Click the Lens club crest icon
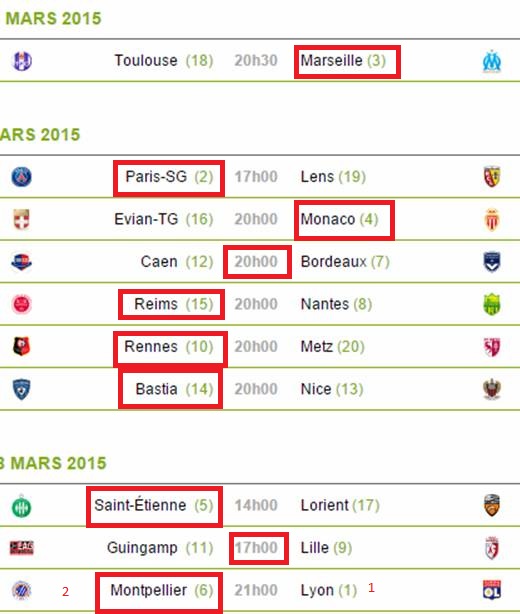This screenshot has height=614, width=520. click(x=491, y=177)
